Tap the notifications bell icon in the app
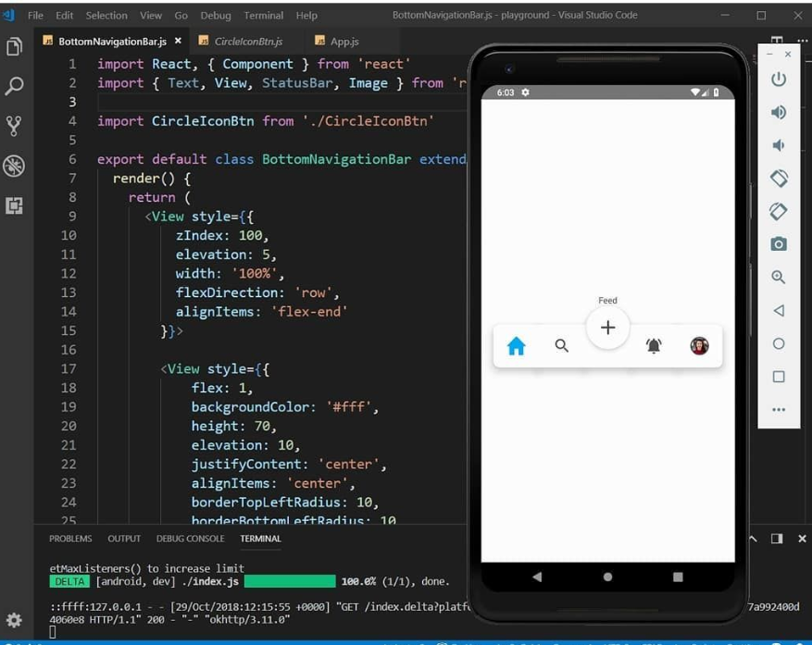This screenshot has height=645, width=812. pyautogui.click(x=654, y=346)
